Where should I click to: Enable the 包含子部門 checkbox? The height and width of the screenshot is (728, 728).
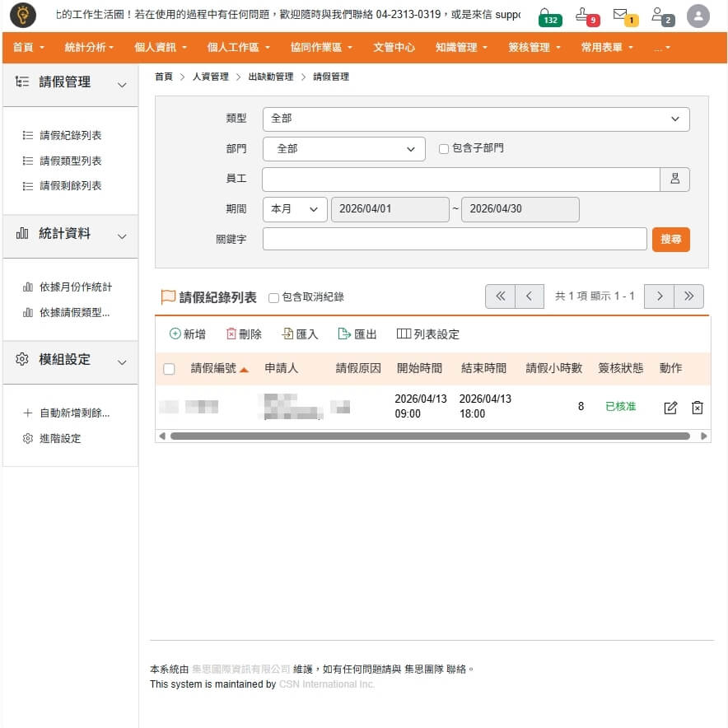[444, 149]
